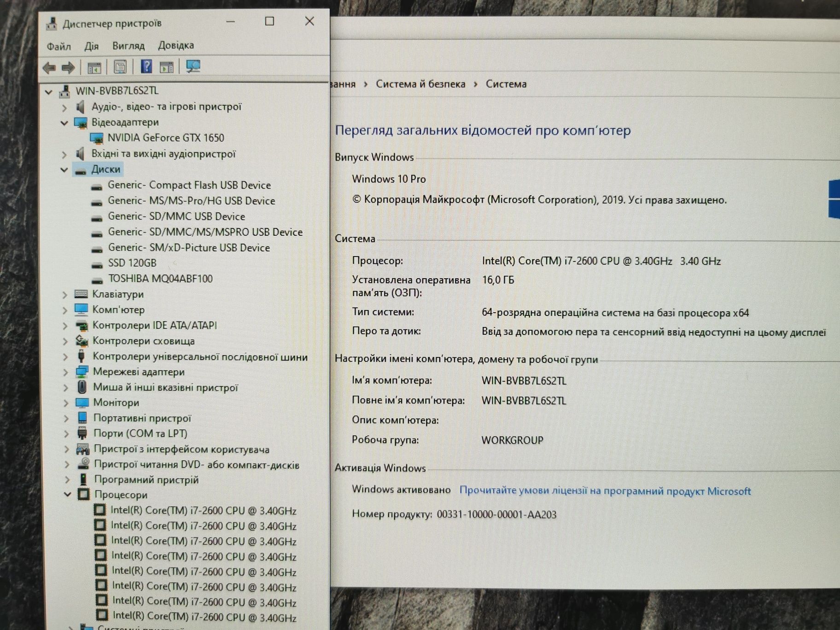The height and width of the screenshot is (630, 840).
Task: Open the Довідка menu
Action: pos(176,45)
